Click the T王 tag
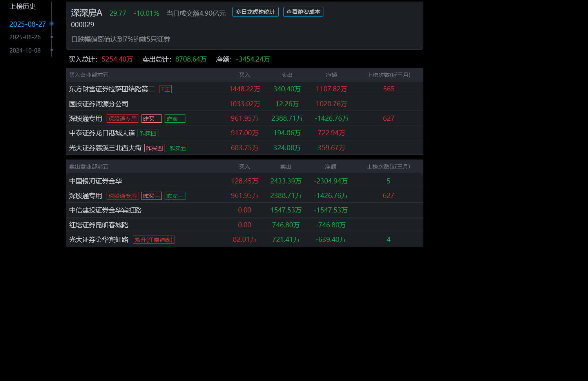Viewport: 588px width, 381px height. click(165, 89)
